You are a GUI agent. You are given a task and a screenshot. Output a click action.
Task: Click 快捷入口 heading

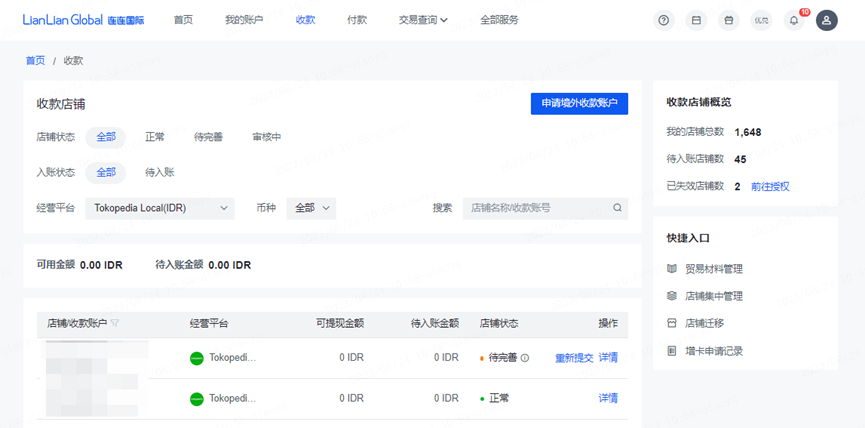688,239
